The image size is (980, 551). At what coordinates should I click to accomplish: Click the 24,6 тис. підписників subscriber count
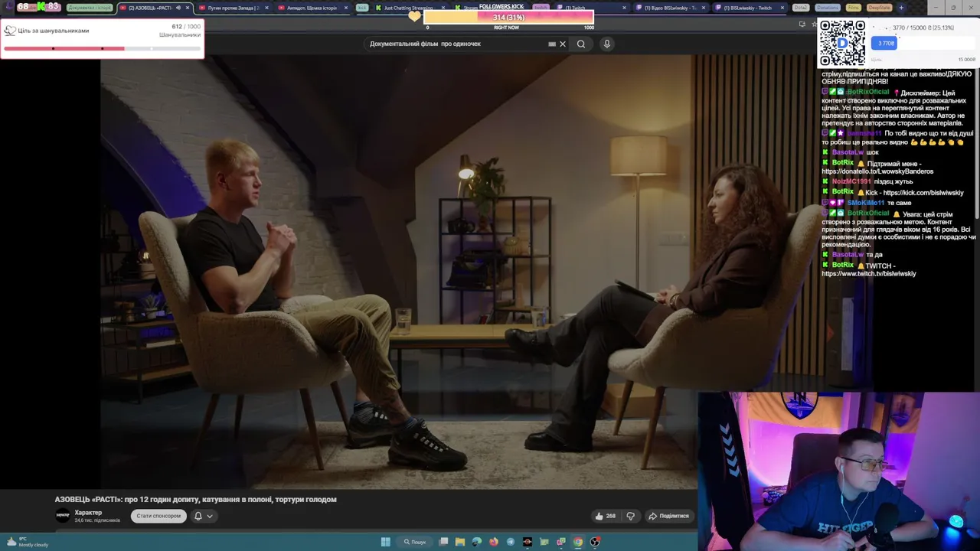point(97,520)
